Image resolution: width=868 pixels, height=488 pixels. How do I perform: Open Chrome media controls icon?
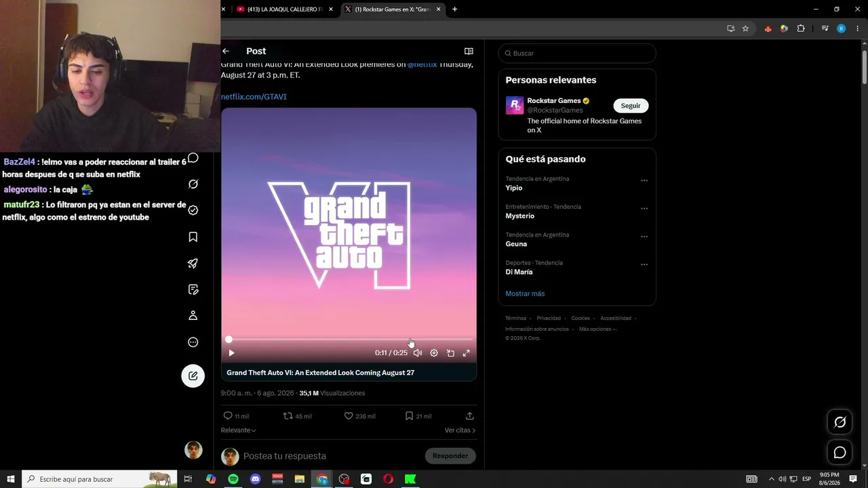click(825, 28)
